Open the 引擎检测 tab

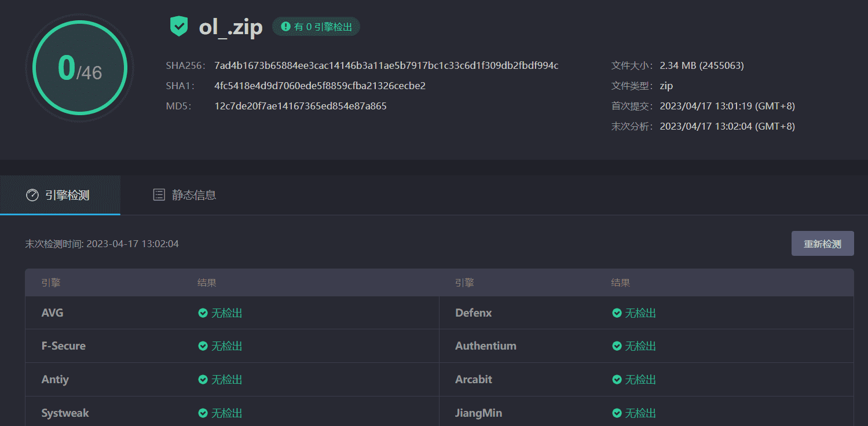60,195
